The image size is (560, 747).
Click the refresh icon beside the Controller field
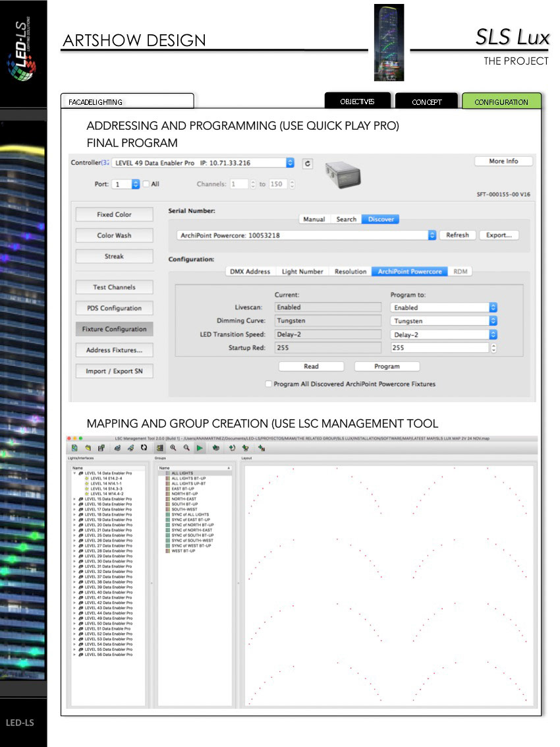tap(307, 164)
